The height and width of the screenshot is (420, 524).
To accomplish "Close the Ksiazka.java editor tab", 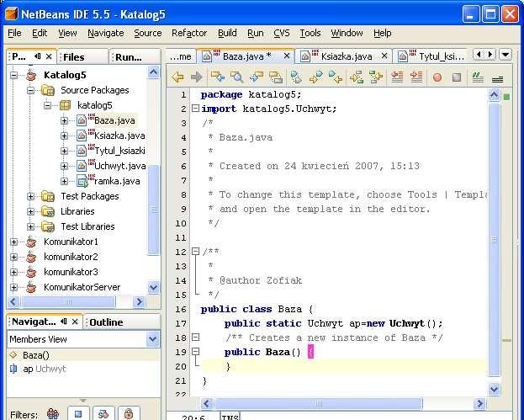I will [384, 56].
